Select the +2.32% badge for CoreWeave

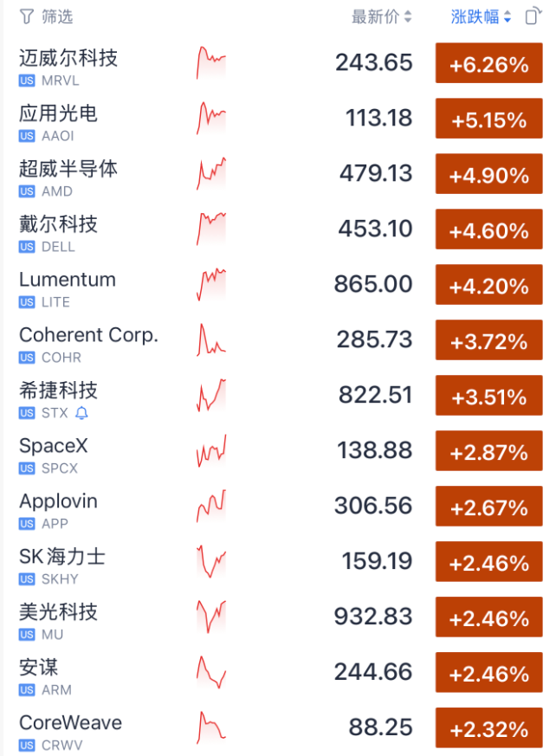point(489,728)
